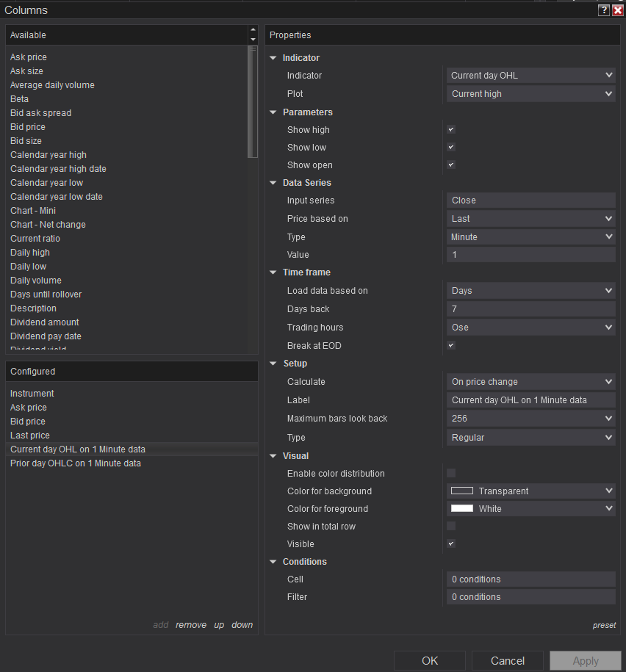Viewport: 626px width, 672px height.
Task: Click the white foreground color swatch
Action: (x=462, y=509)
